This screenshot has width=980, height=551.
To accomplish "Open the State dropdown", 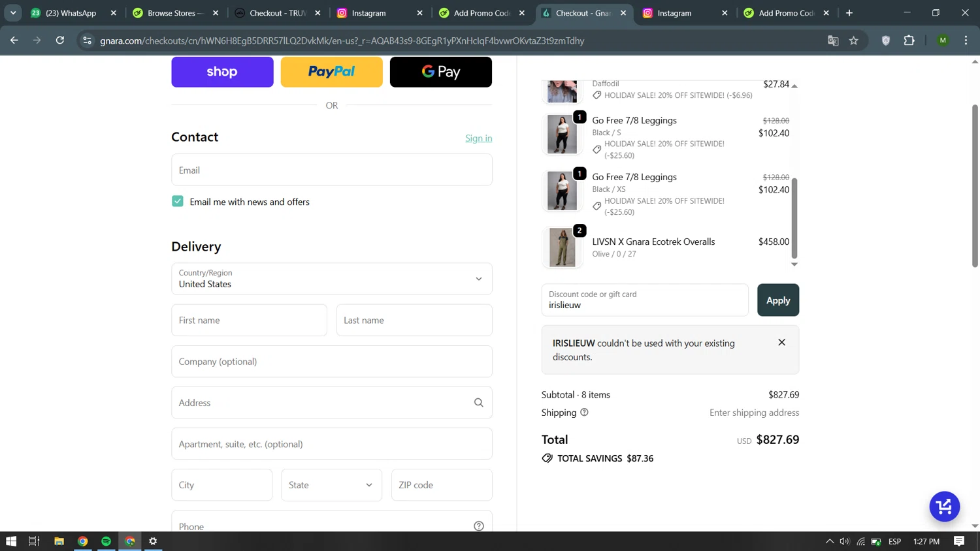I will [x=331, y=485].
